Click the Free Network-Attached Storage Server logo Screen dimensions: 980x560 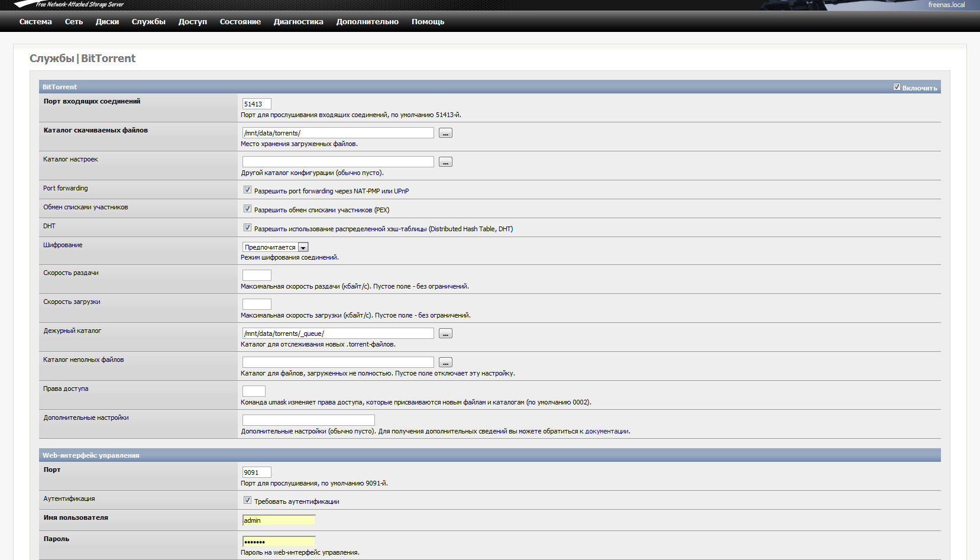pos(69,4)
